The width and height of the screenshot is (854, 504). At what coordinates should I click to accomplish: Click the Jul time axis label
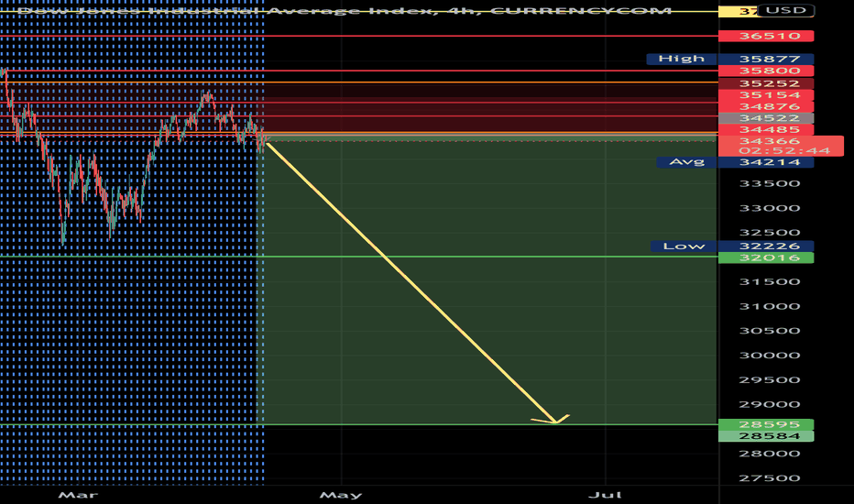605,495
